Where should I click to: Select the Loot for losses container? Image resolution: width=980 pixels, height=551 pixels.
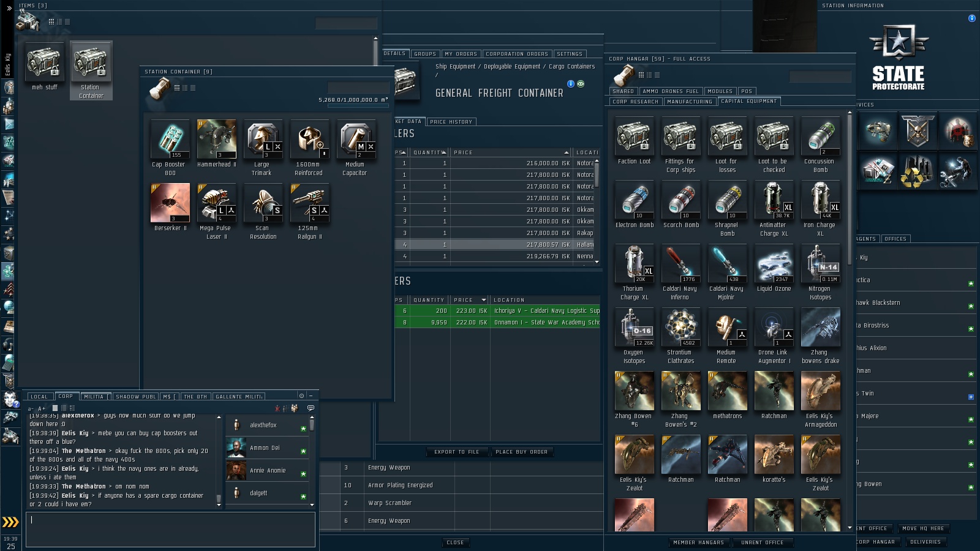[727, 136]
